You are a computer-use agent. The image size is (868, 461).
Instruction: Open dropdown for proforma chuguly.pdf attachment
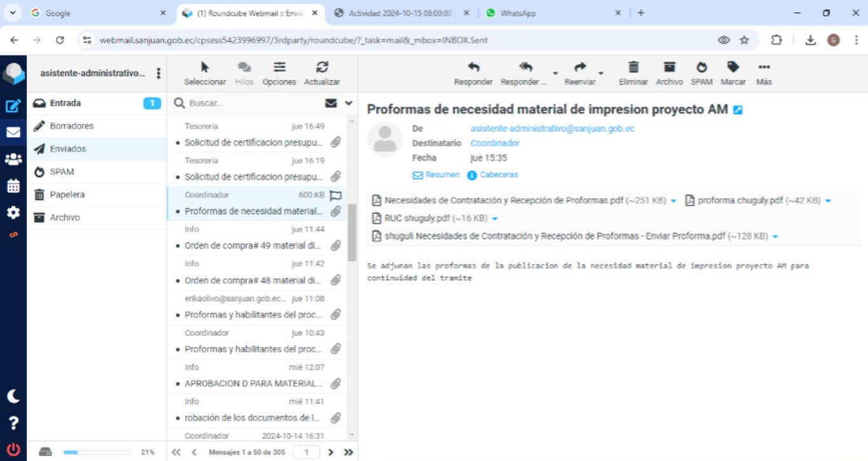(x=828, y=201)
